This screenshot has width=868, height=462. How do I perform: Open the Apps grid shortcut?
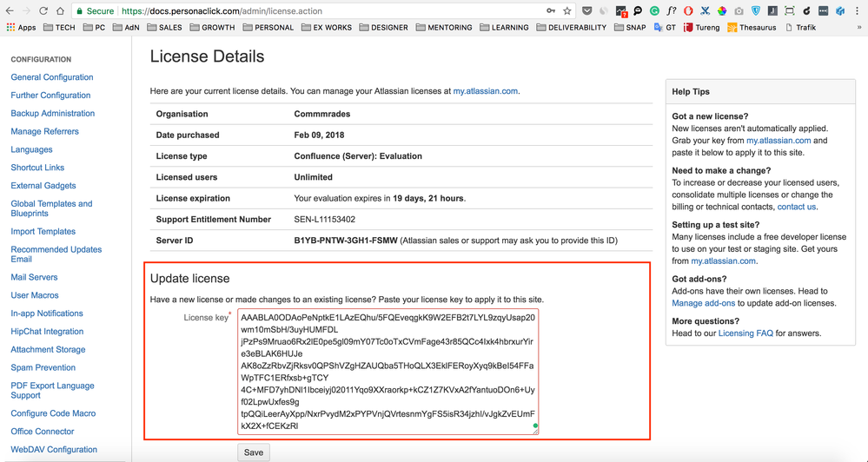tap(21, 27)
